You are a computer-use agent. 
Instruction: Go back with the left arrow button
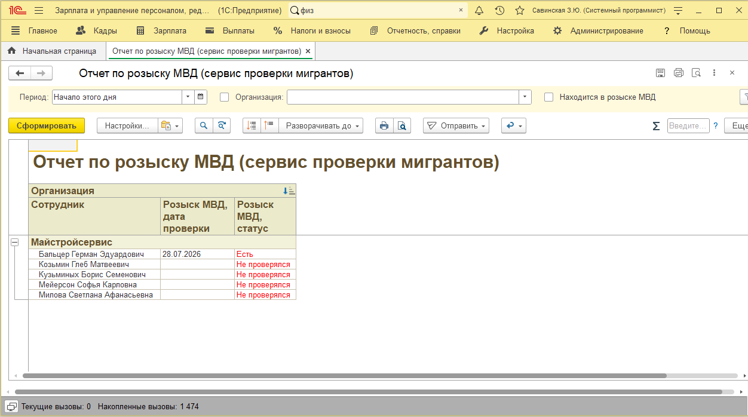tap(20, 73)
